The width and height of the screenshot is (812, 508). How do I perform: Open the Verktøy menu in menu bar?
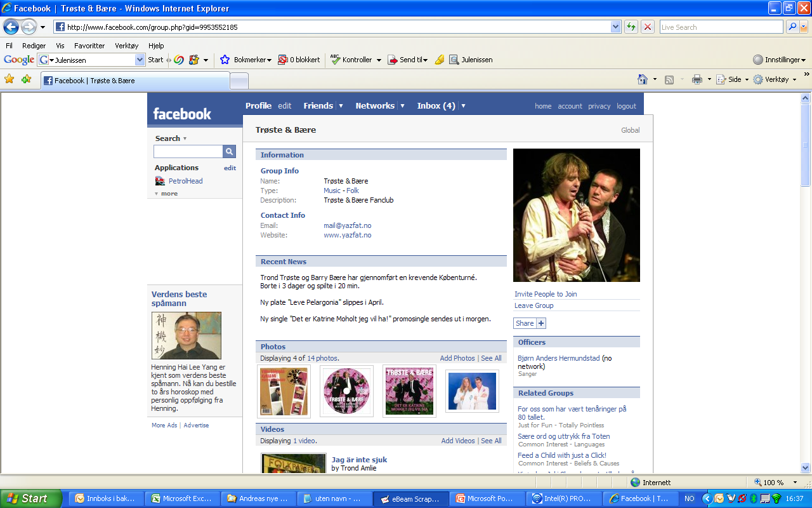pos(126,46)
